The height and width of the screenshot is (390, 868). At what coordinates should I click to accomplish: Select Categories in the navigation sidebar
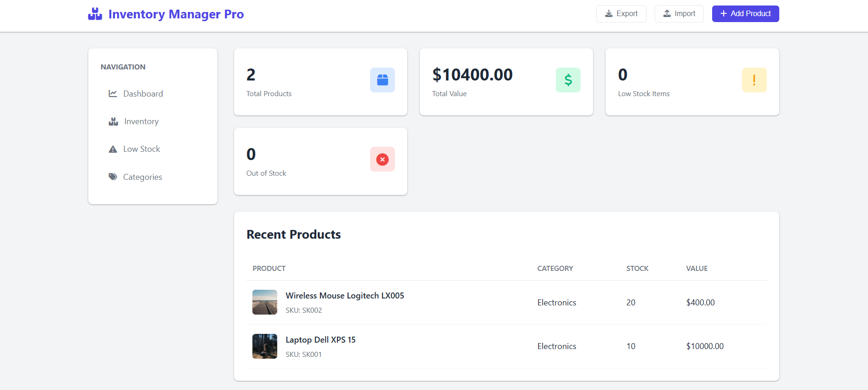pos(143,177)
